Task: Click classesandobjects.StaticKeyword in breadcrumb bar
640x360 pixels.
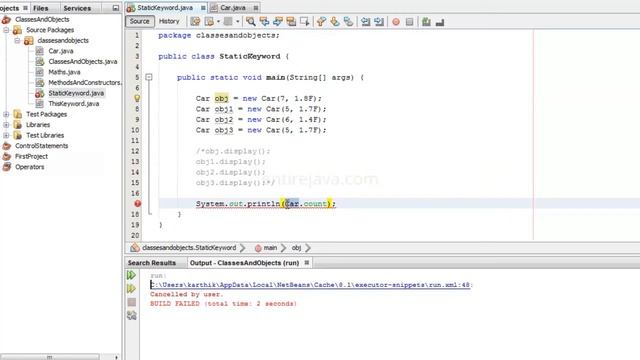Action: (189, 248)
